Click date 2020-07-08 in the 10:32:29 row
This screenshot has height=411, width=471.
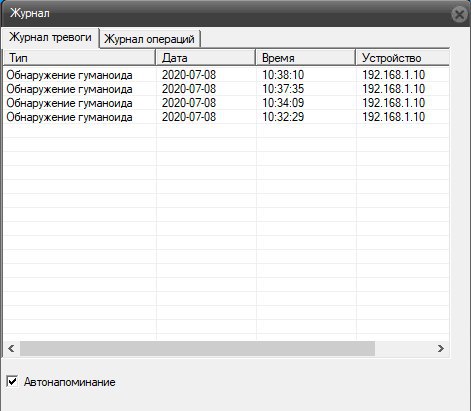189,117
